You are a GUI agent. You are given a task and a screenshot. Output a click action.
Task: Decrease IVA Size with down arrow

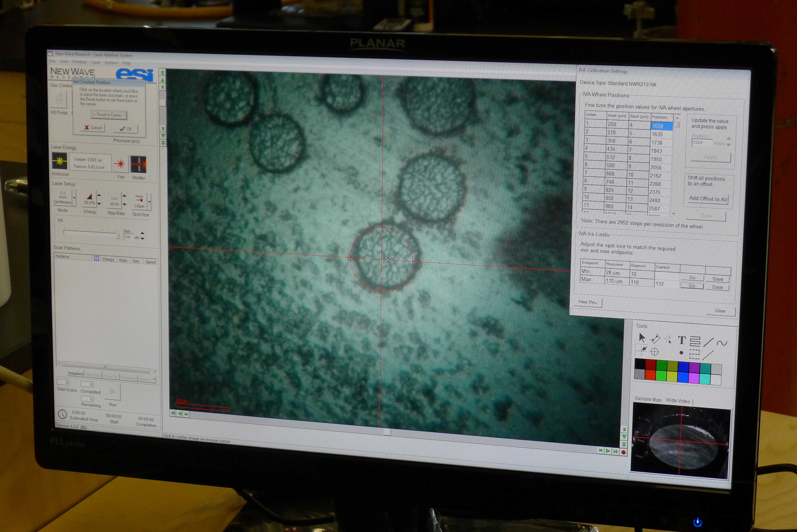[x=142, y=239]
